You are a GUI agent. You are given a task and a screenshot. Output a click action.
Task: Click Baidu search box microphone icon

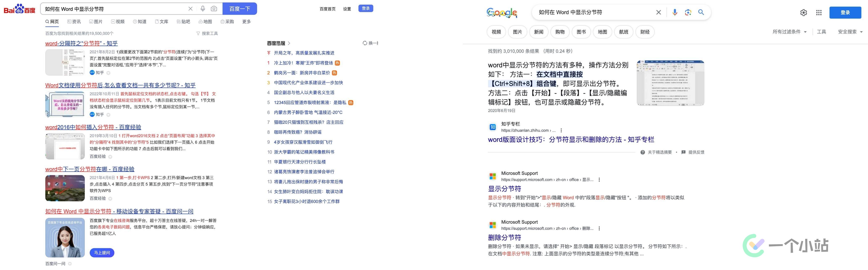[x=203, y=9]
